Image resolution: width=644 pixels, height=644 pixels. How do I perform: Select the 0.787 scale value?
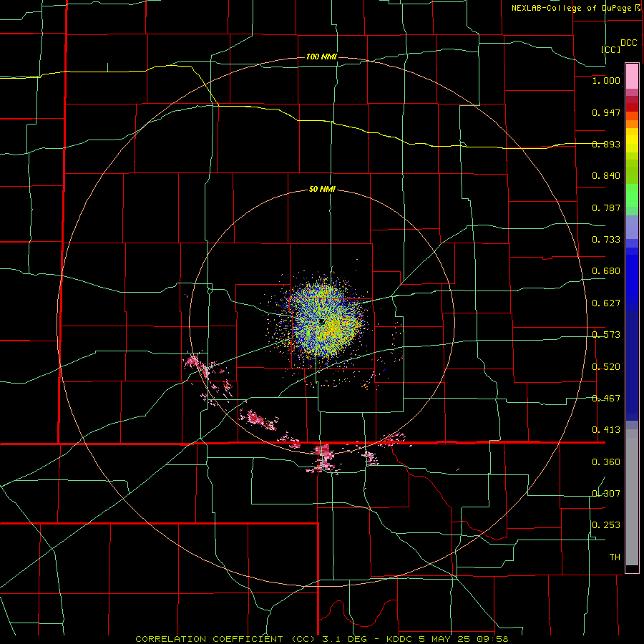[606, 208]
